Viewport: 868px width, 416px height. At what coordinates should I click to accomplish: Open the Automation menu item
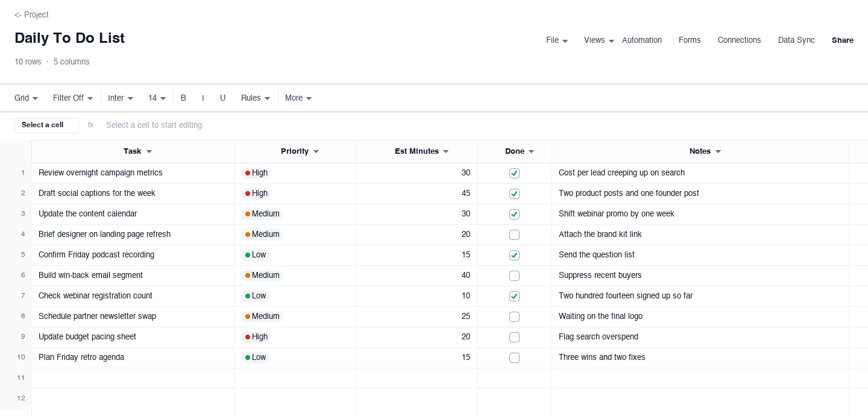point(642,40)
